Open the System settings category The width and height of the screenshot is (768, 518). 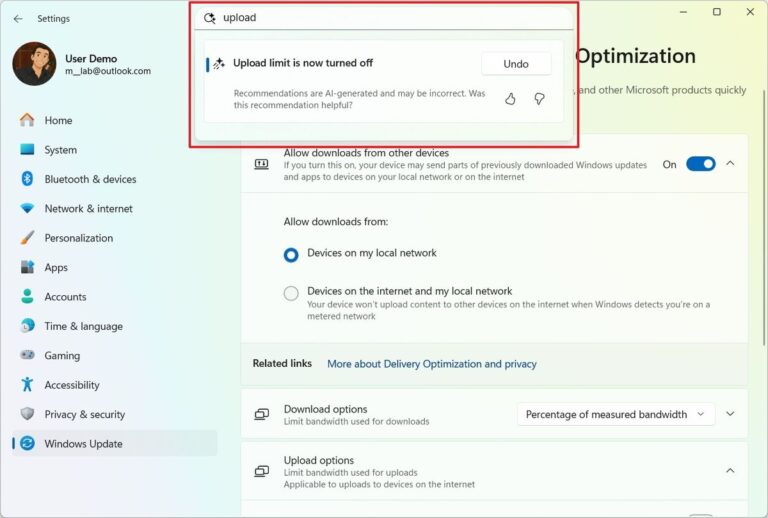click(x=114, y=150)
